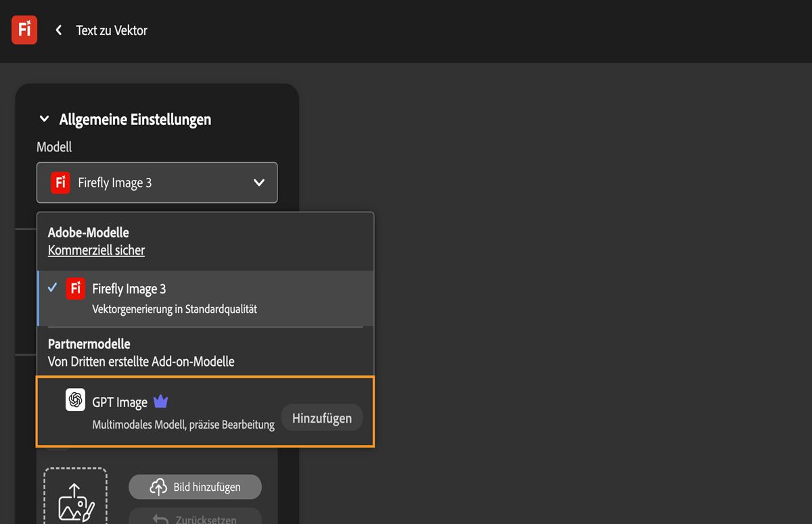This screenshot has width=812, height=524.
Task: Click the Hinzufügen button for GPT Image
Action: coord(322,418)
